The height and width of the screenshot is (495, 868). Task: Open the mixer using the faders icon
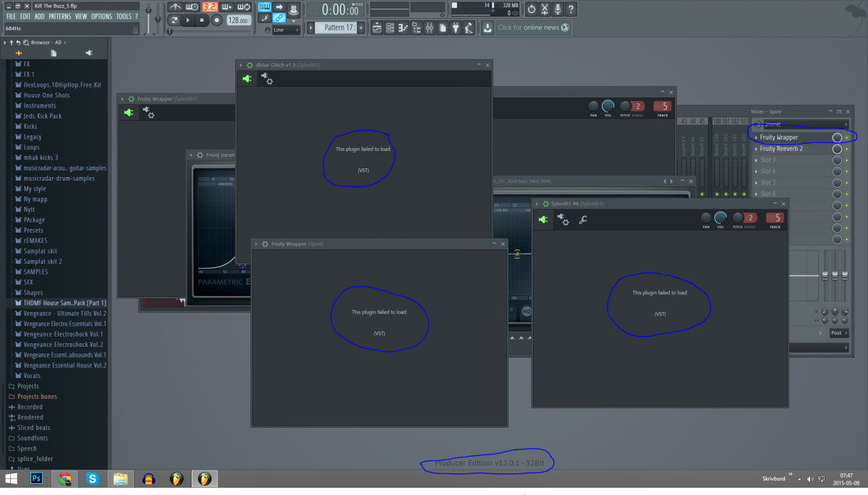tap(429, 28)
